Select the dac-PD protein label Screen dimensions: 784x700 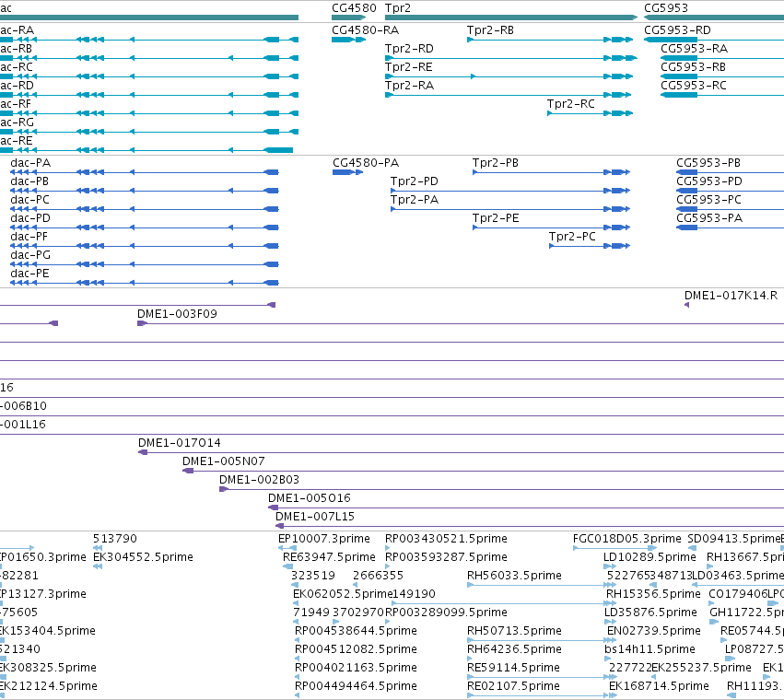pyautogui.click(x=30, y=218)
